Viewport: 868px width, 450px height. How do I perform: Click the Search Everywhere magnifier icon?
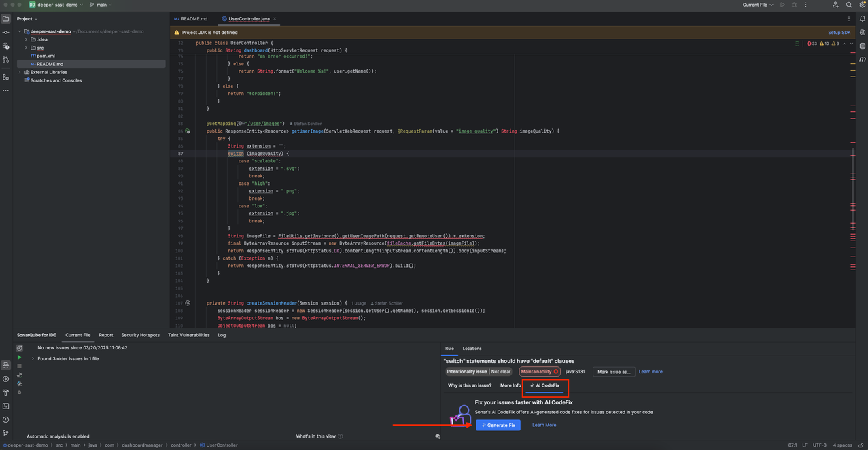click(x=848, y=5)
